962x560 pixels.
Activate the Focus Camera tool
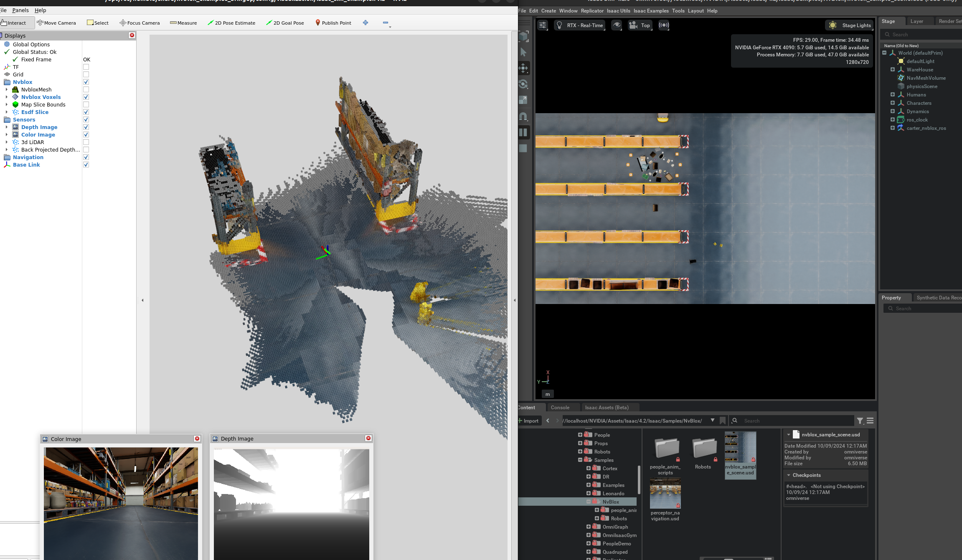point(140,23)
